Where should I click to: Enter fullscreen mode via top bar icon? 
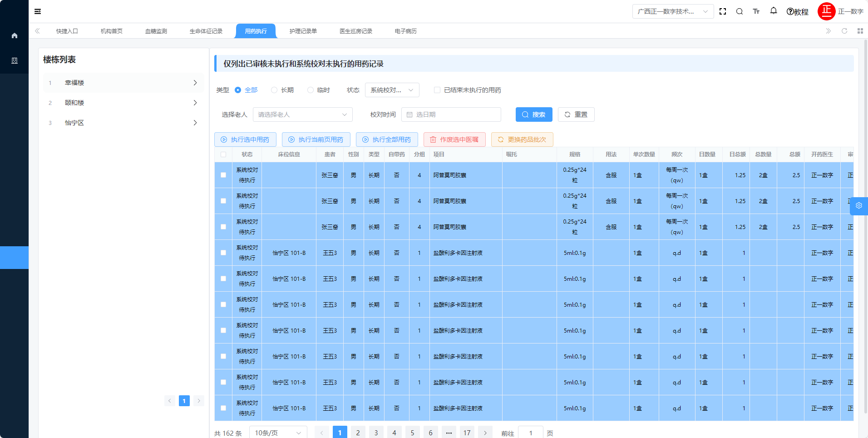[723, 11]
